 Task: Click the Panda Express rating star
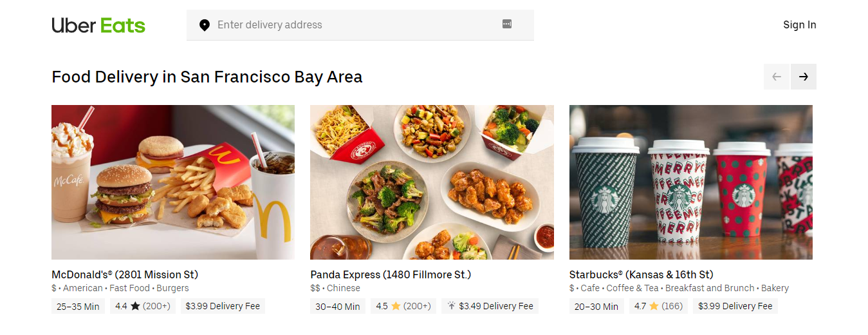396,307
